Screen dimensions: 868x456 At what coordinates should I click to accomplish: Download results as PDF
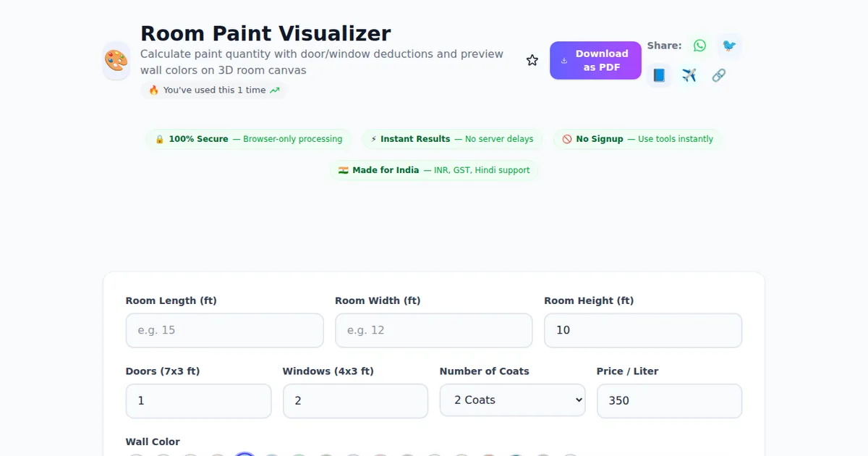coord(595,61)
